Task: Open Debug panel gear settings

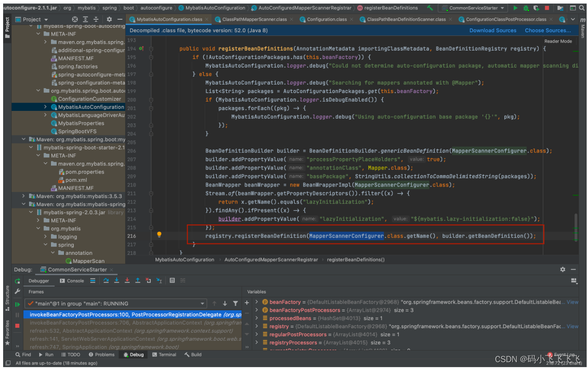Action: tap(563, 269)
